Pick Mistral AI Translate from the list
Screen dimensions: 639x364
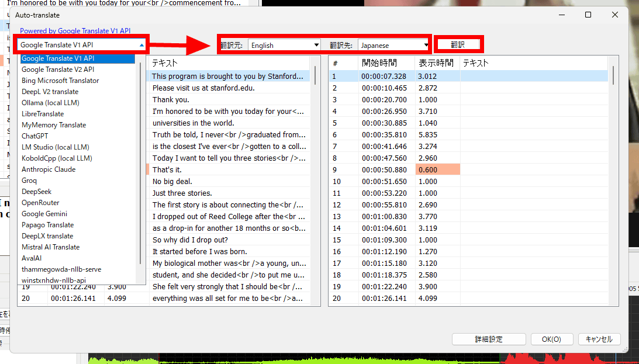point(50,247)
